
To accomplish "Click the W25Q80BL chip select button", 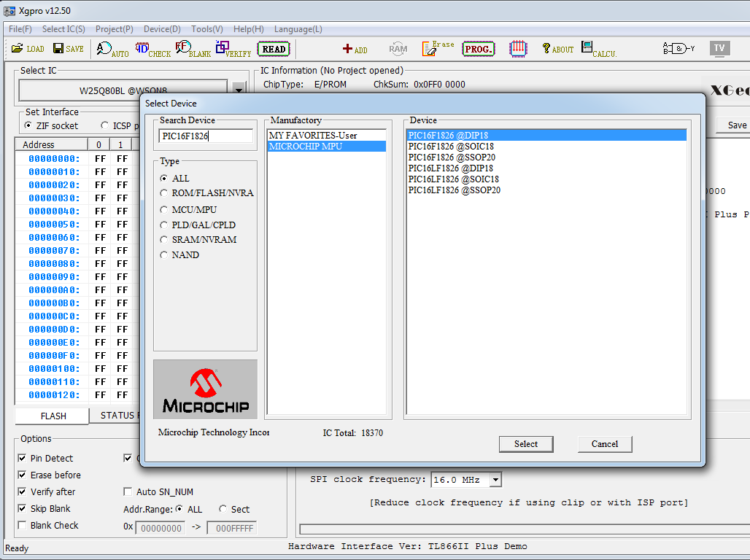I will click(x=123, y=90).
